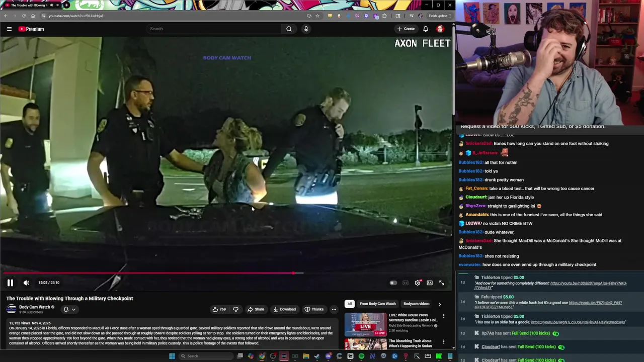Toggle closed captions in the player
Image resolution: width=644 pixels, height=362 pixels.
point(406,283)
